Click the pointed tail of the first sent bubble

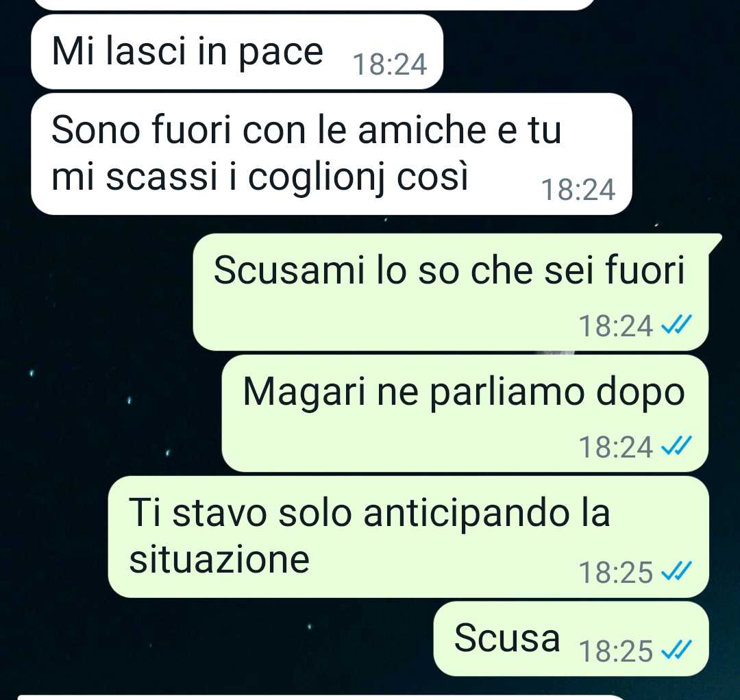point(715,242)
